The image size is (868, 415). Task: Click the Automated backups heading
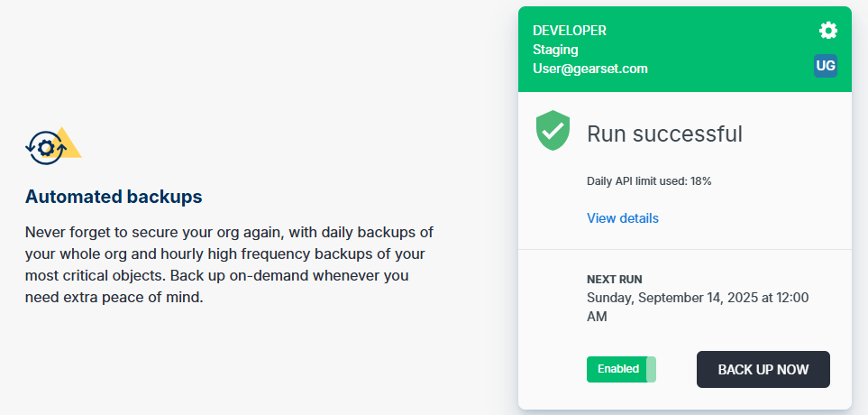point(114,197)
